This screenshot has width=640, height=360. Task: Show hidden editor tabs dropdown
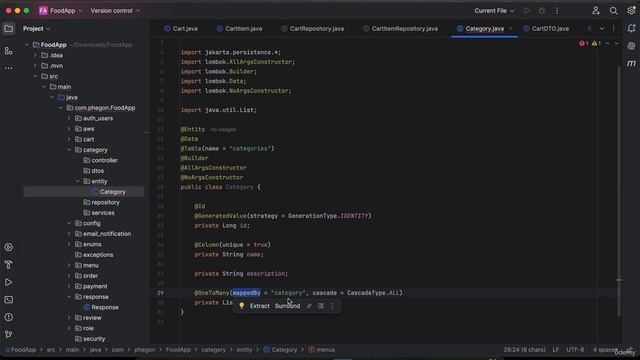pos(602,29)
